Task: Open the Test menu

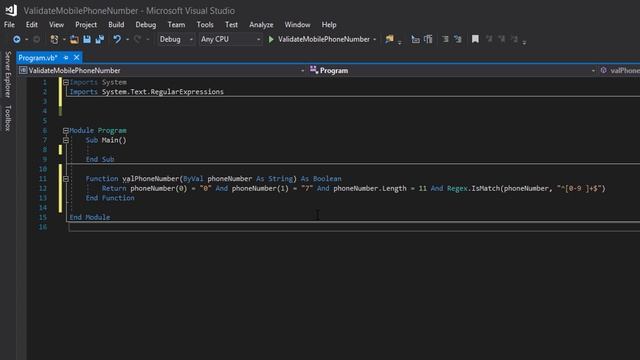Action: 231,24
